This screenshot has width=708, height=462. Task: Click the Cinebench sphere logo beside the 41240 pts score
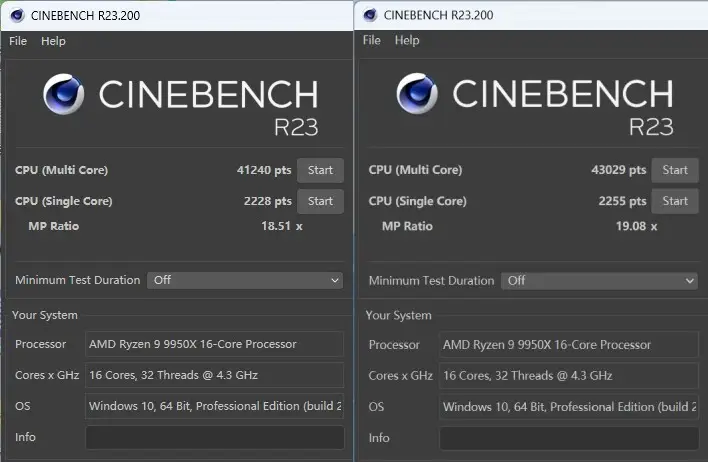pyautogui.click(x=63, y=96)
